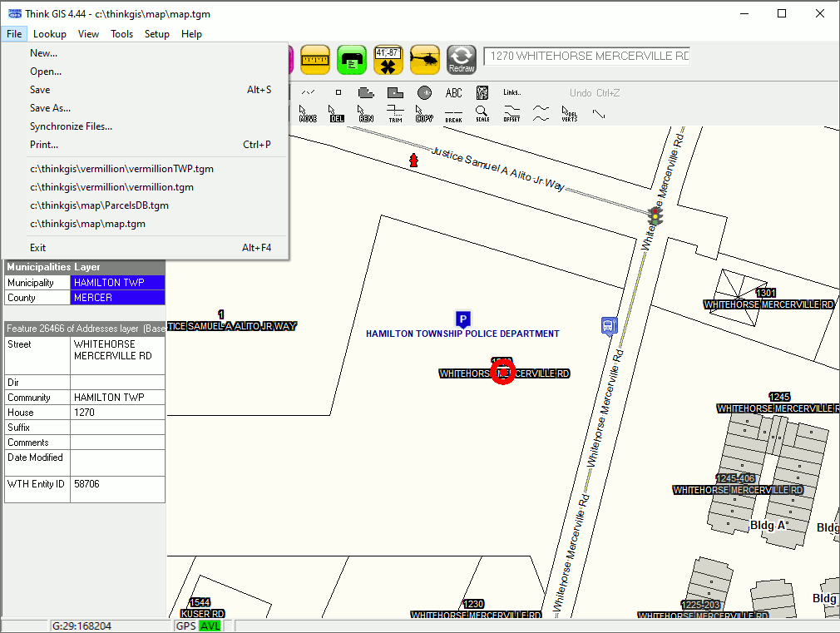This screenshot has height=633, width=840.
Task: Click the Community value HAMILTON TWP
Action: click(117, 397)
